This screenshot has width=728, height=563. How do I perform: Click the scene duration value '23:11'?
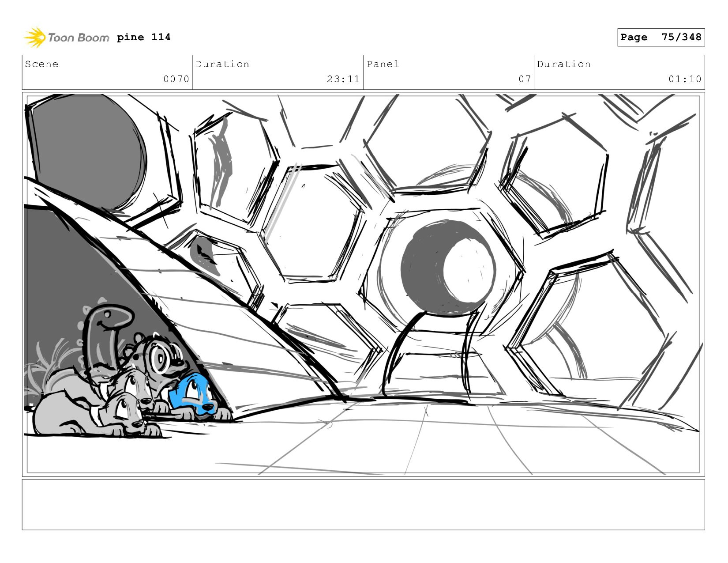tap(343, 79)
